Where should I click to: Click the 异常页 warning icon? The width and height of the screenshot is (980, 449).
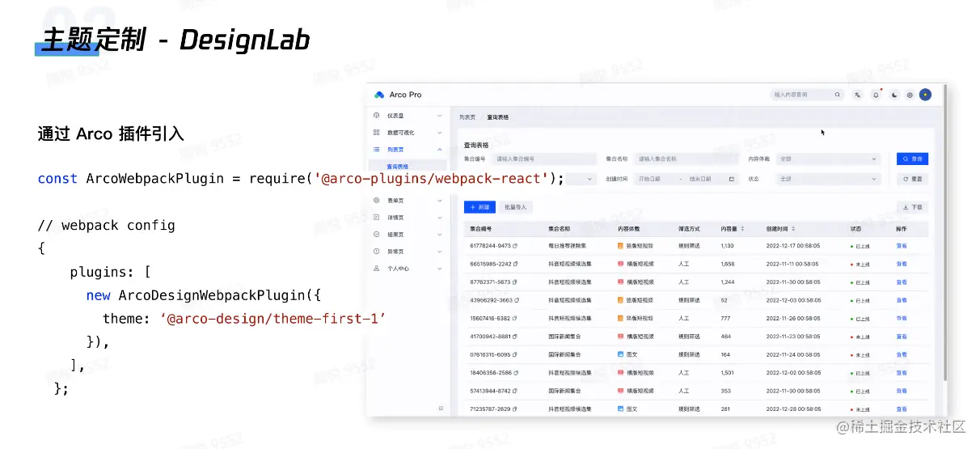pos(377,251)
